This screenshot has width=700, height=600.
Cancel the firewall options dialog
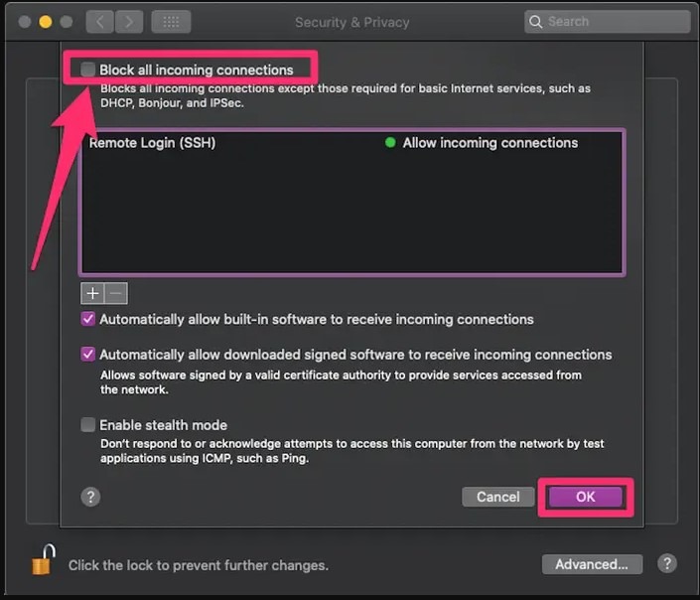pos(497,497)
